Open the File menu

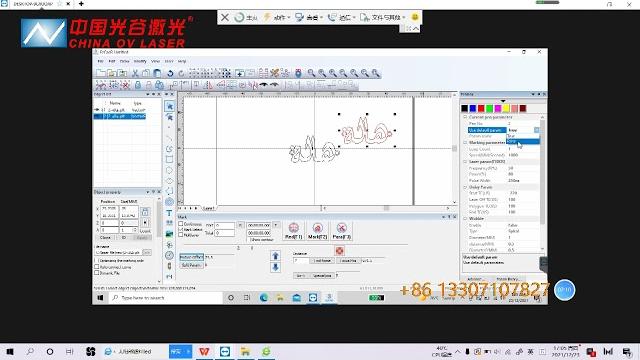click(100, 61)
